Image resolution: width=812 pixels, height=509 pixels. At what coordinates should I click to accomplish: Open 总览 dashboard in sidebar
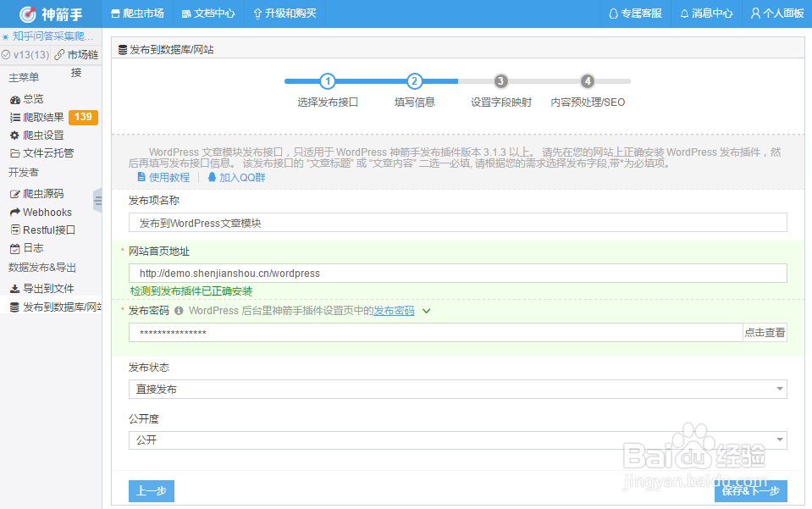pyautogui.click(x=27, y=99)
